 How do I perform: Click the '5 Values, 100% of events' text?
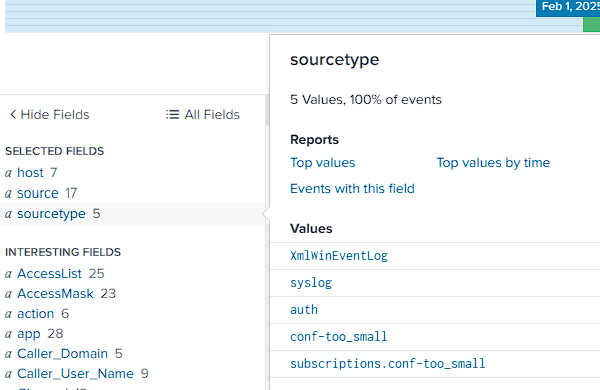point(365,100)
